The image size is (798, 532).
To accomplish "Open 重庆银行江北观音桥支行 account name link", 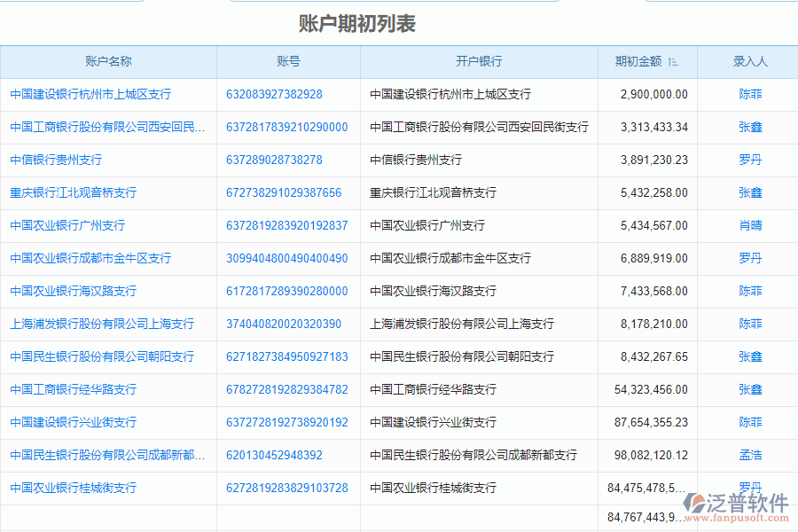I will (x=74, y=192).
